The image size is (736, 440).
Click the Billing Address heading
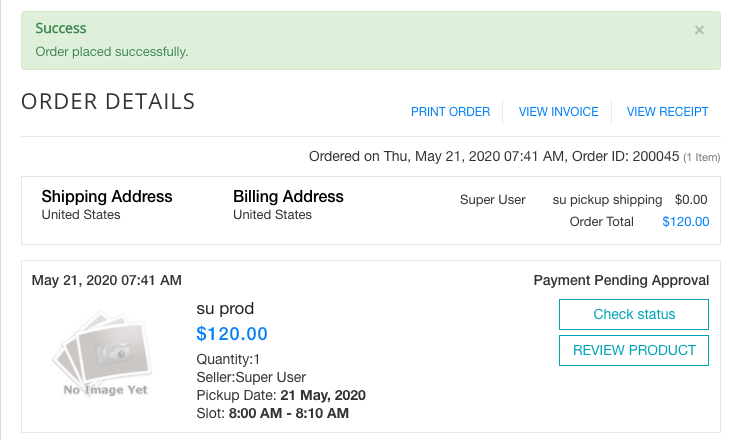[x=288, y=196]
